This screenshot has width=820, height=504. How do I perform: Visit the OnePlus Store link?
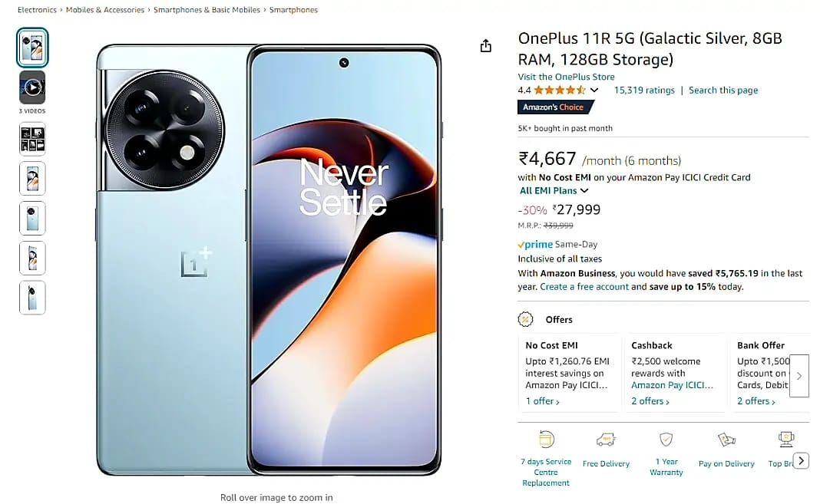coord(567,77)
